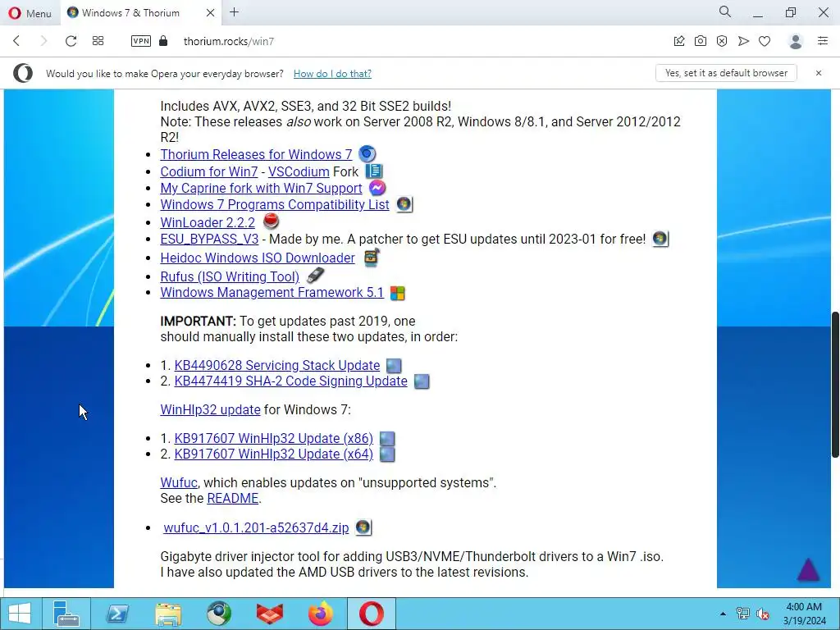The height and width of the screenshot is (630, 840).
Task: Click the tab search magnifier icon
Action: point(725,11)
